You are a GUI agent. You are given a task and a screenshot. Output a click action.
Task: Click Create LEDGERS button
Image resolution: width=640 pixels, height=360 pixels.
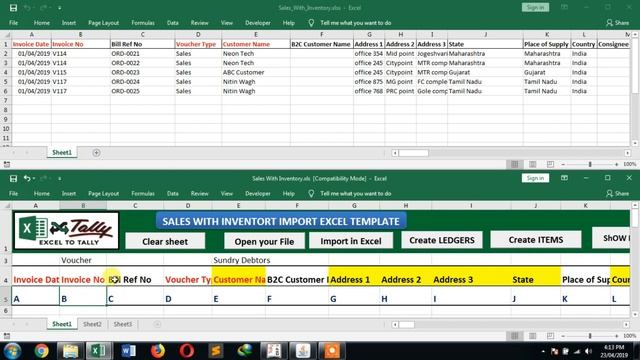point(442,240)
